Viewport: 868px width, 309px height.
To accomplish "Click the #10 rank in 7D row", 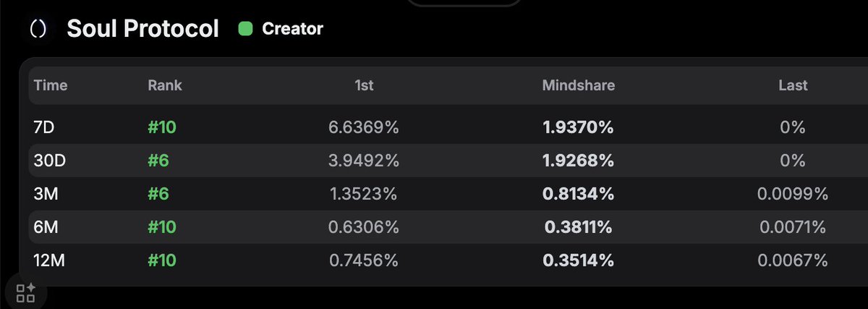I will pyautogui.click(x=162, y=127).
